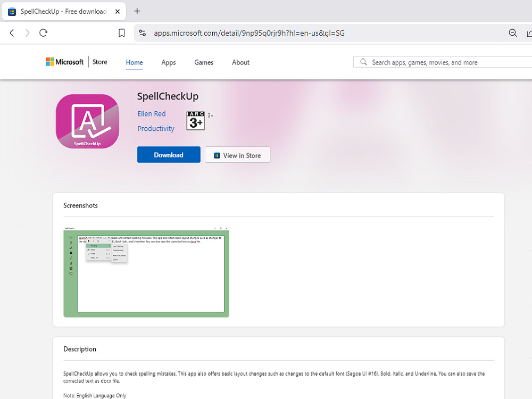Click the search magnifier in the store search bar
The width and height of the screenshot is (532, 399).
tap(363, 62)
